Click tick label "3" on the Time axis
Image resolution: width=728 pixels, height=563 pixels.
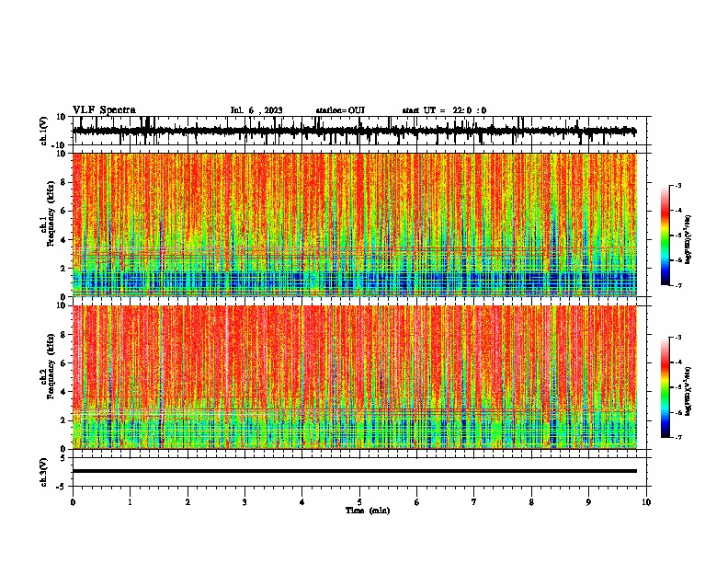point(245,502)
